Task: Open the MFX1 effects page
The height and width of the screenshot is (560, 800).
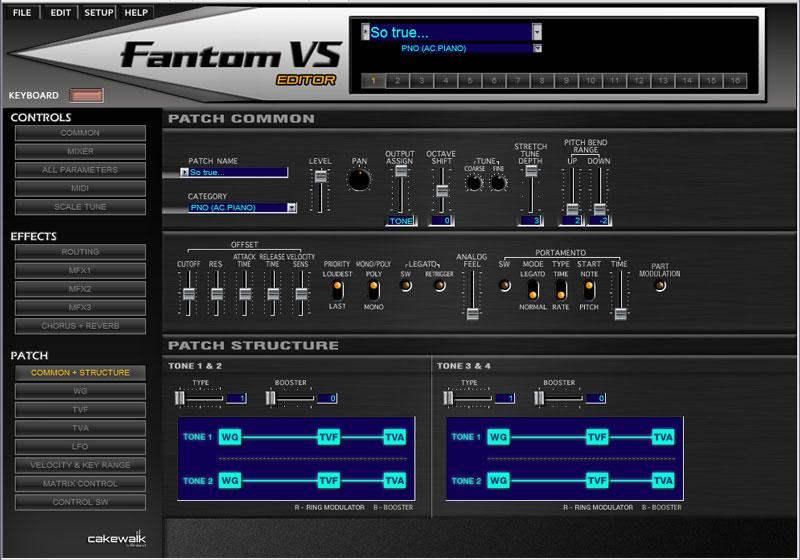Action: [80, 270]
